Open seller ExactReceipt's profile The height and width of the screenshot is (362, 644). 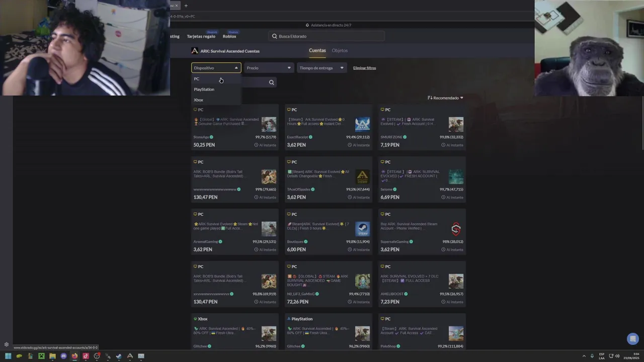click(x=297, y=137)
